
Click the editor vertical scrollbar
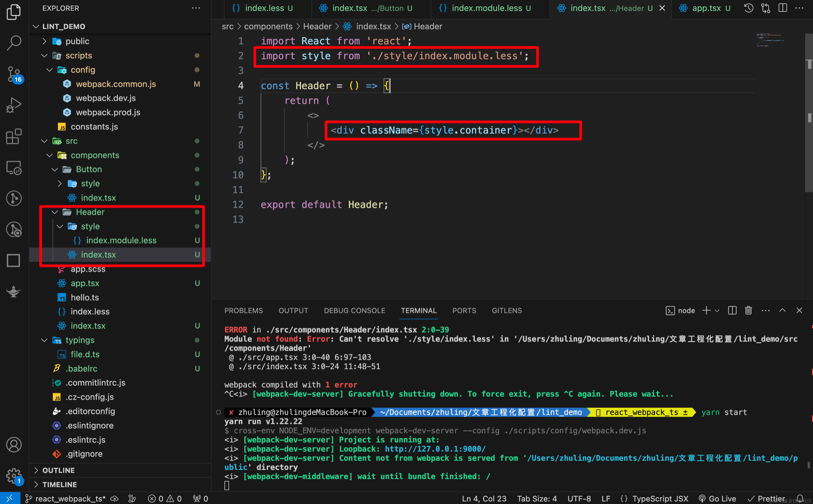click(x=809, y=113)
